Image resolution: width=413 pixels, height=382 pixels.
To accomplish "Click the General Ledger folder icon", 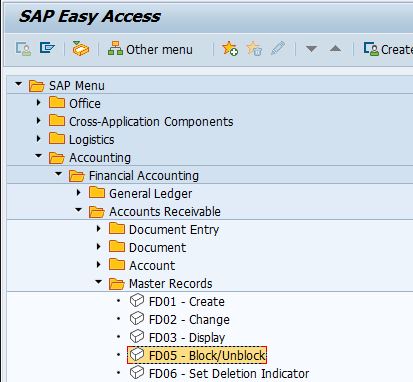I will pyautogui.click(x=97, y=193).
